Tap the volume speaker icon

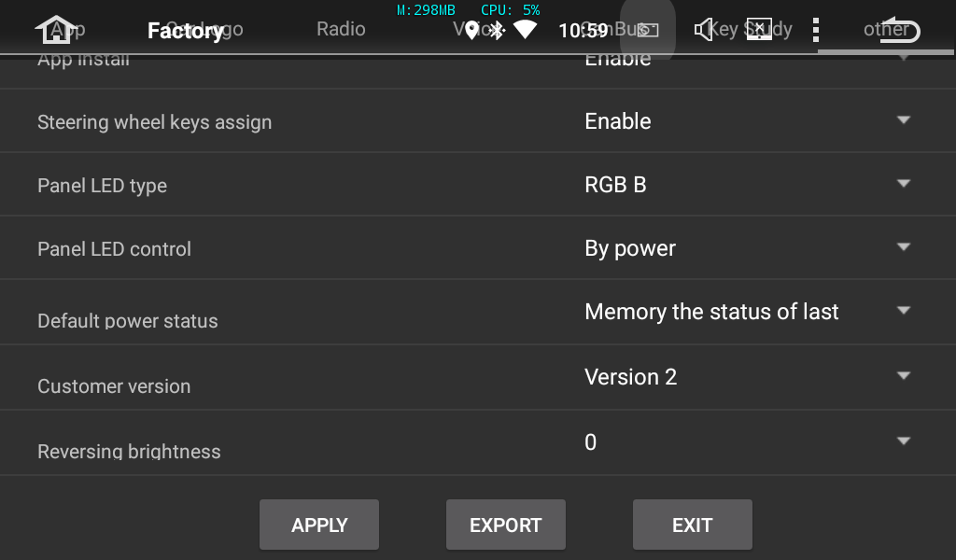[703, 30]
